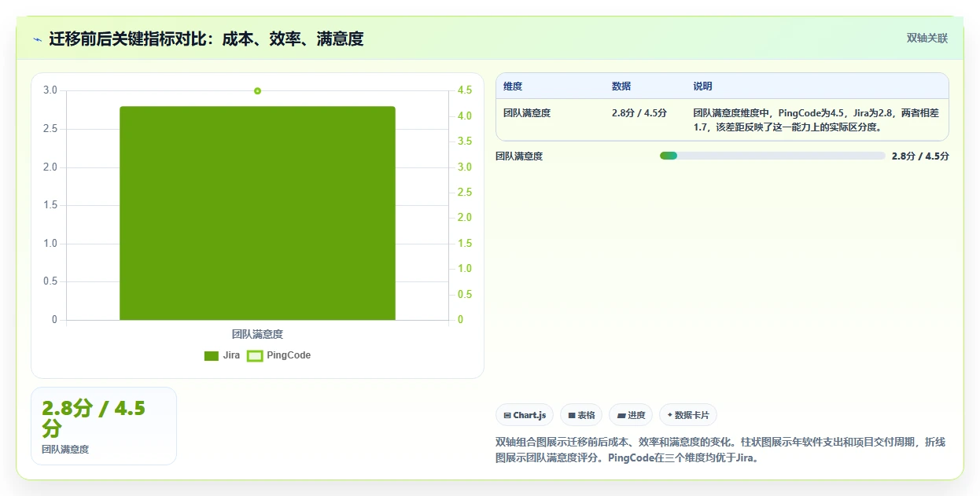Click the 2.8分 / 4.5分 value after progress bar
The height and width of the screenshot is (496, 980).
pyautogui.click(x=920, y=156)
